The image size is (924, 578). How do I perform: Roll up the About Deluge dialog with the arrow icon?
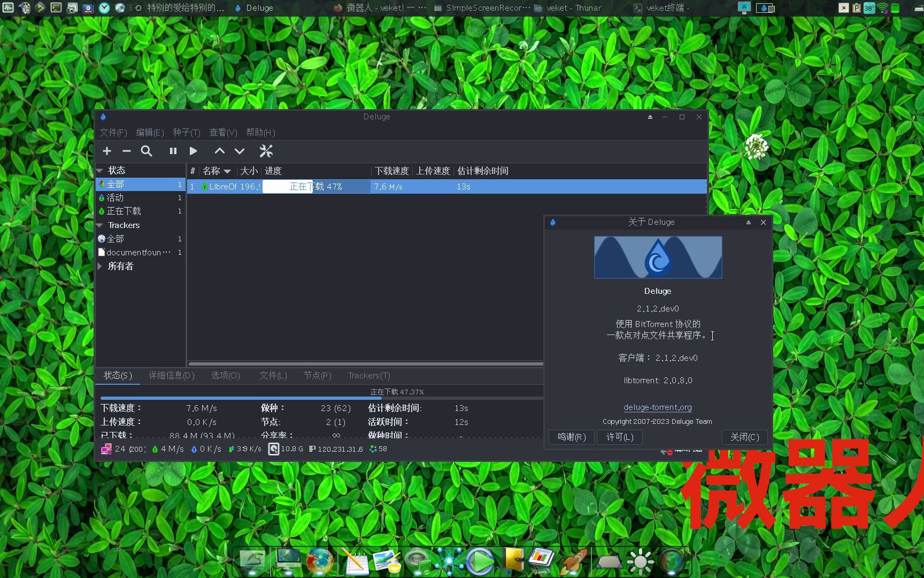(748, 222)
